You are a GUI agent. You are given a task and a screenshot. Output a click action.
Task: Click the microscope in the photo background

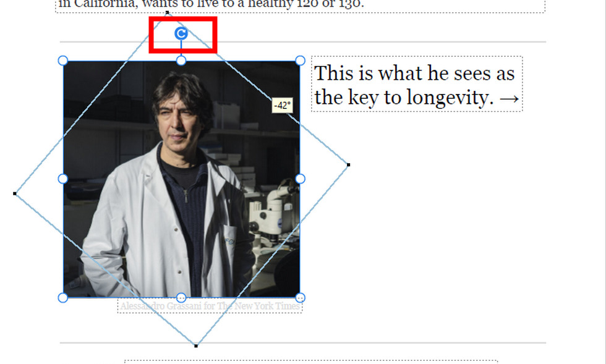pyautogui.click(x=275, y=211)
